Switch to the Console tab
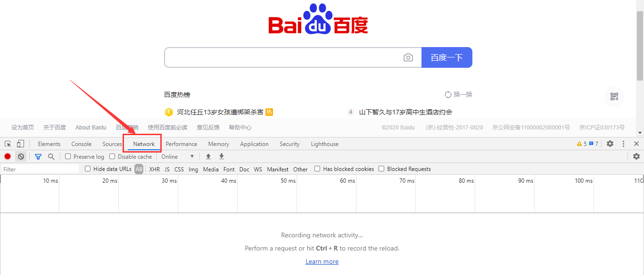This screenshot has height=275, width=644. (x=82, y=144)
